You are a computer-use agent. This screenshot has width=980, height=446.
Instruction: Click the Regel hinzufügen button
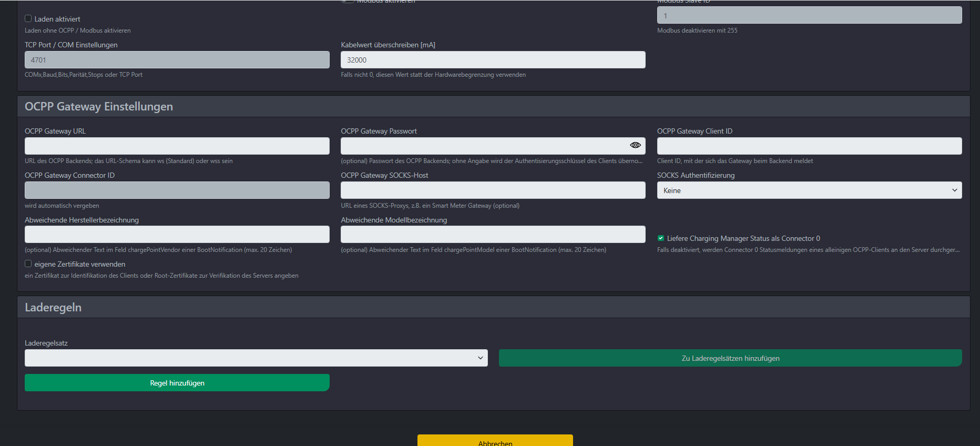177,383
